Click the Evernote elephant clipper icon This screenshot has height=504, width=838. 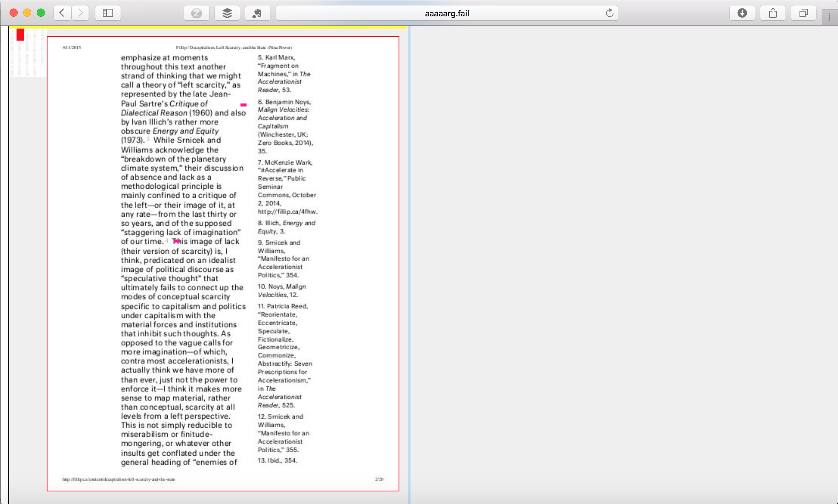point(258,13)
